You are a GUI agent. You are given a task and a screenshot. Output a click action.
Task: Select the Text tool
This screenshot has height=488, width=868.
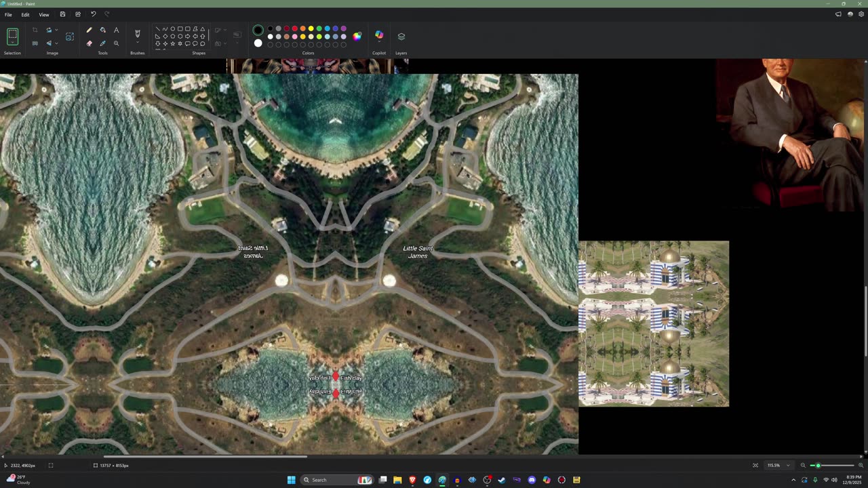(116, 30)
